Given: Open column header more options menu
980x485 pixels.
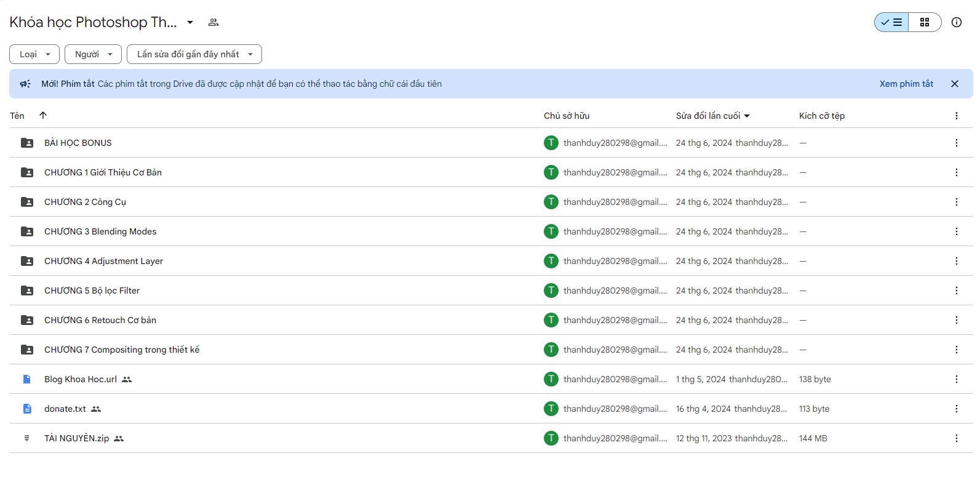Looking at the screenshot, I should click(x=957, y=116).
